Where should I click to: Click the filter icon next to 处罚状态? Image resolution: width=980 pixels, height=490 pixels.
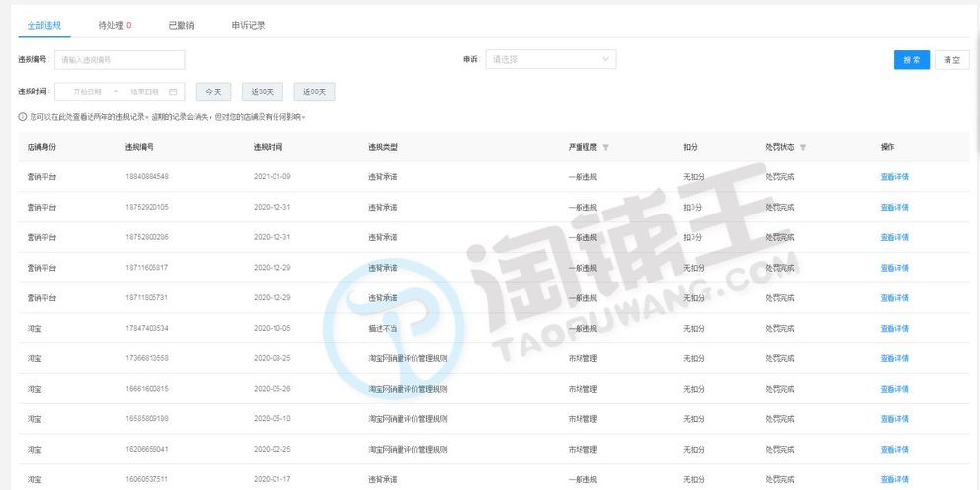click(803, 147)
